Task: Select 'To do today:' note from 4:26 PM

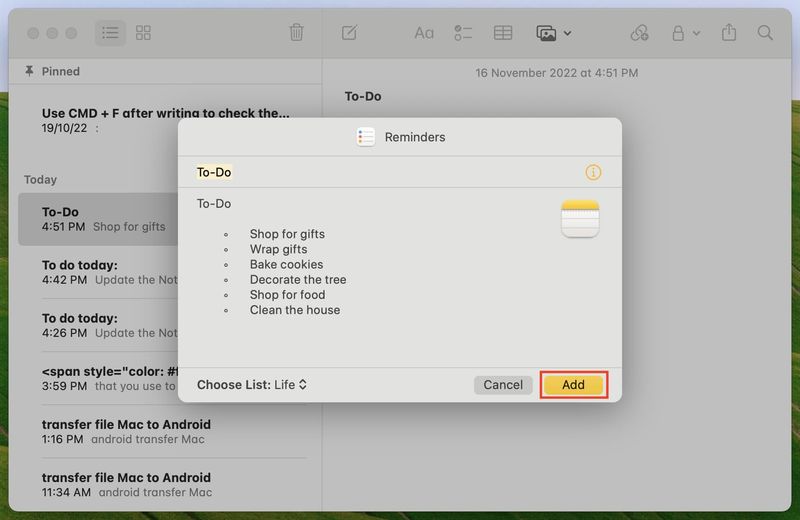Action: point(109,325)
